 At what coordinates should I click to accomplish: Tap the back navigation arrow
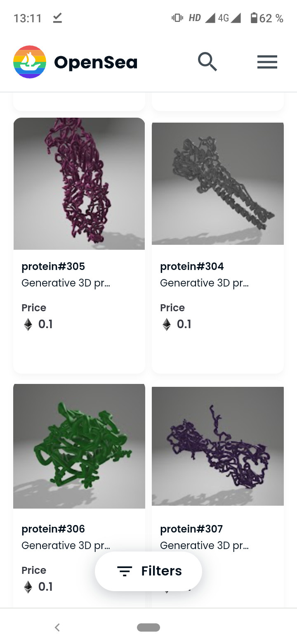57,627
